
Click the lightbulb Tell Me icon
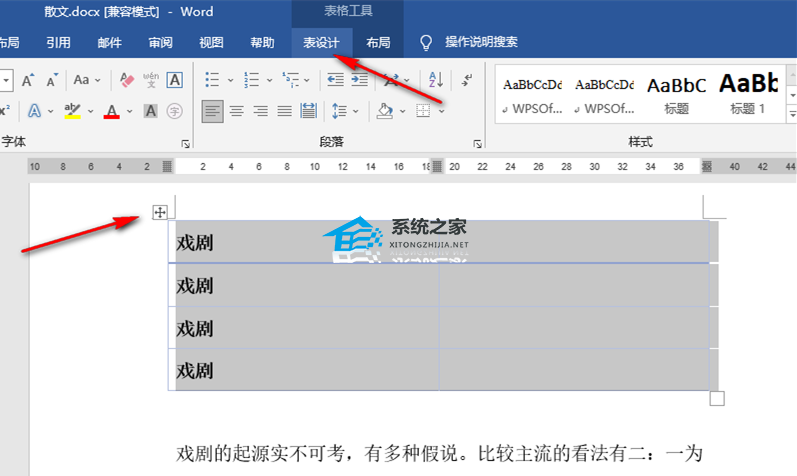[426, 42]
